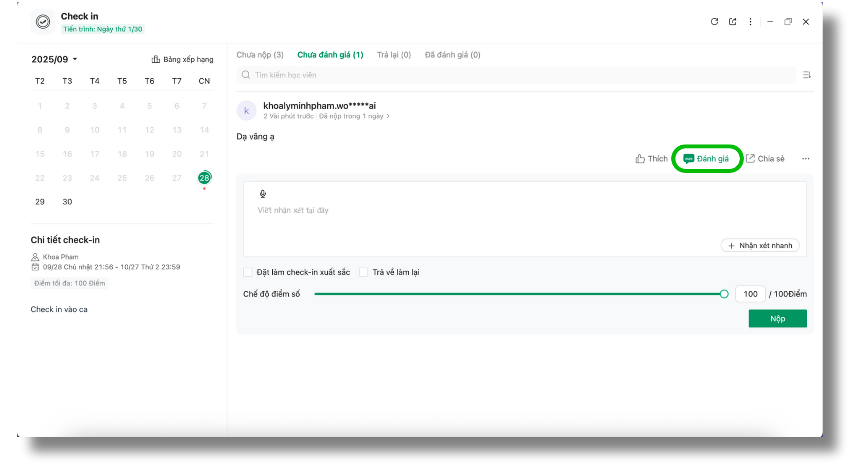The image size is (868, 469).
Task: Click the sort icon beside search bar
Action: (x=806, y=75)
